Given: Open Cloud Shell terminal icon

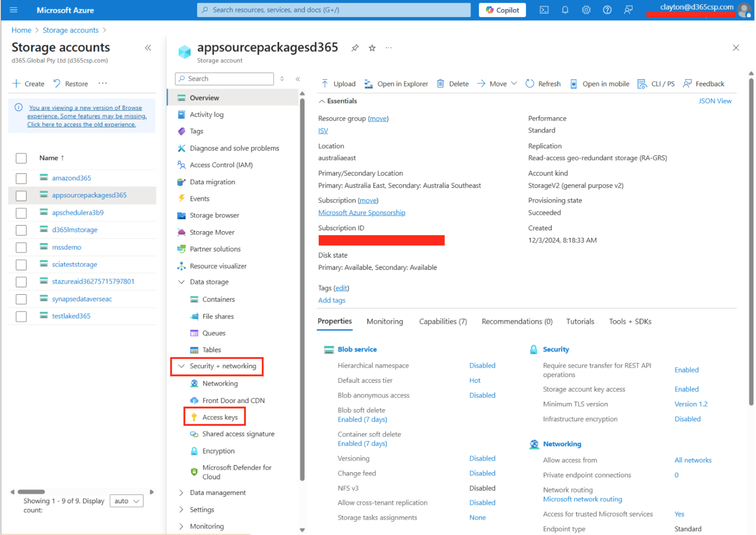Looking at the screenshot, I should (544, 10).
